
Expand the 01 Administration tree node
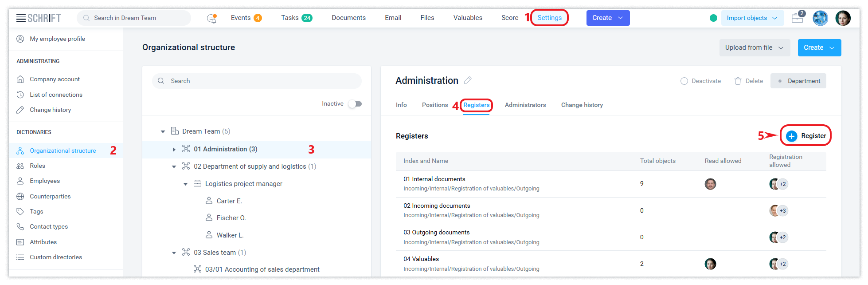[174, 150]
